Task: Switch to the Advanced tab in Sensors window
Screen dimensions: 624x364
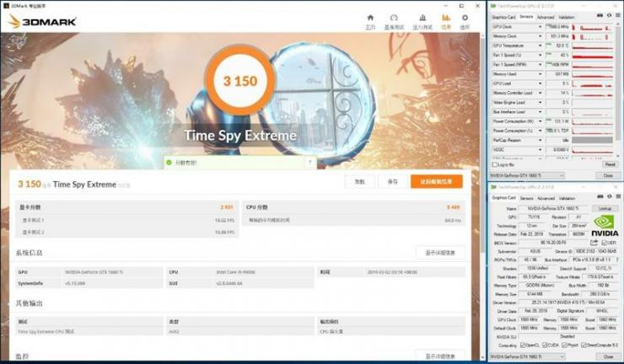Action: [x=546, y=17]
